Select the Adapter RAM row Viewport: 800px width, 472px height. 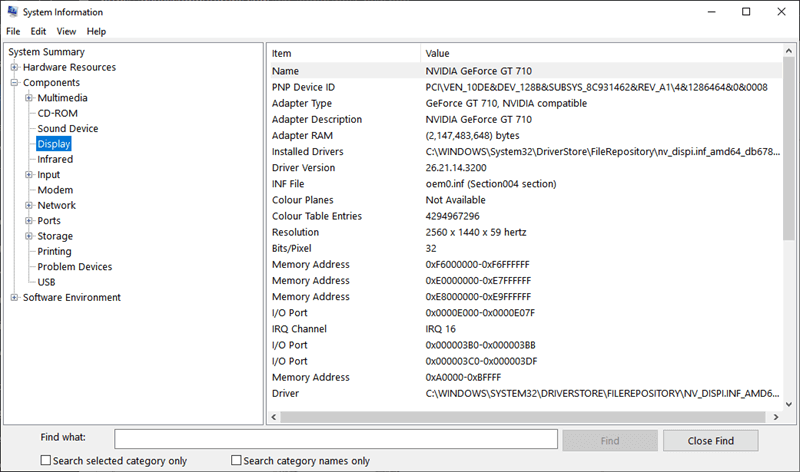[524, 135]
